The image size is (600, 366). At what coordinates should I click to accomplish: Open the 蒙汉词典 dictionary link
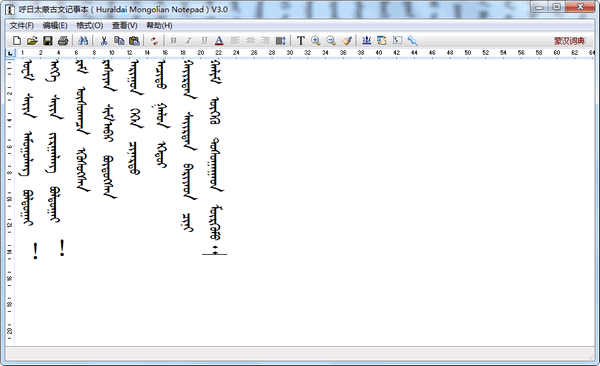click(x=569, y=41)
